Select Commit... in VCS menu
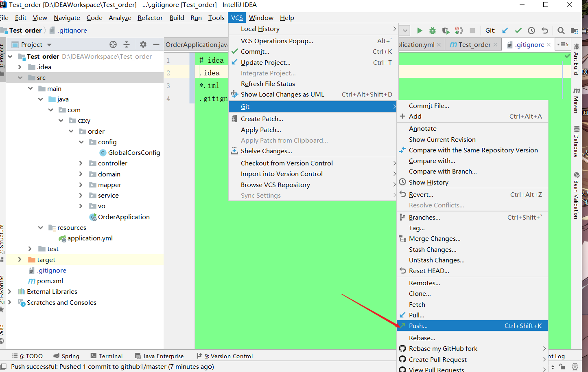This screenshot has height=372, width=588. pos(313,52)
